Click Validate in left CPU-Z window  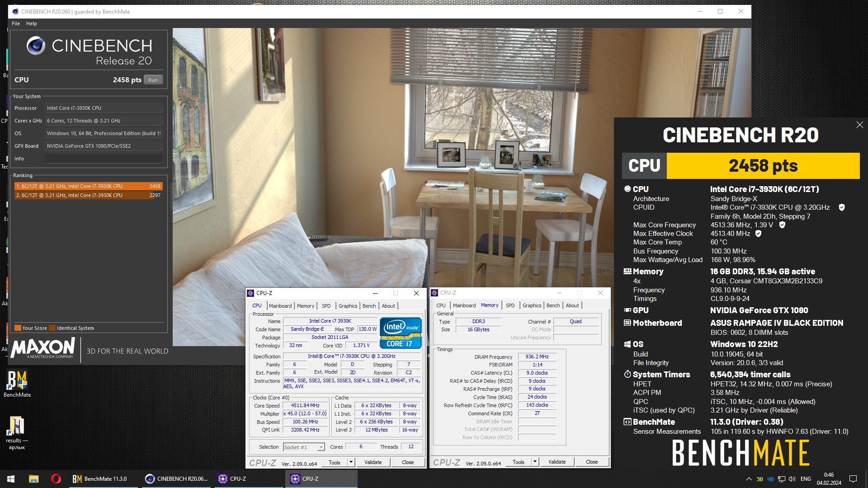point(373,462)
